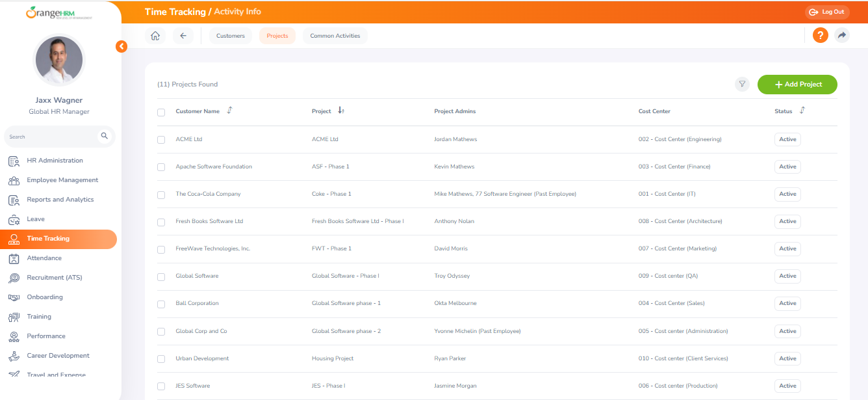Open the filter funnel icon
Screen dimensions: 868x400
(x=742, y=84)
